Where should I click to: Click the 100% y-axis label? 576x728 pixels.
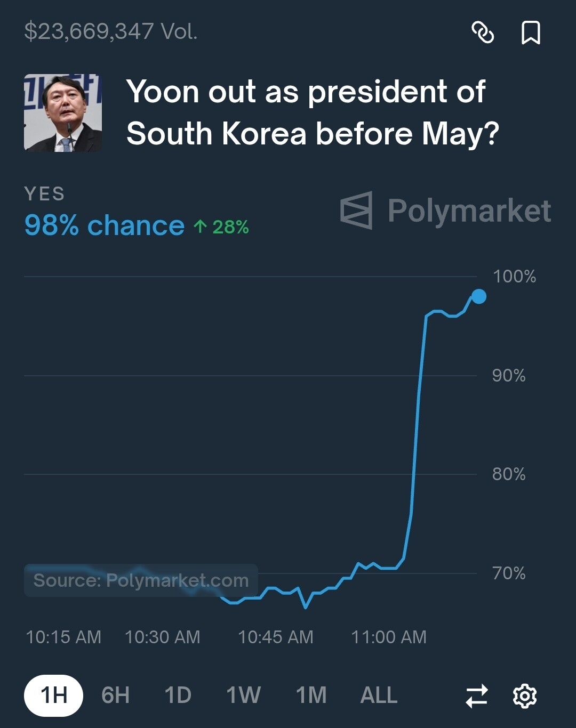[514, 276]
